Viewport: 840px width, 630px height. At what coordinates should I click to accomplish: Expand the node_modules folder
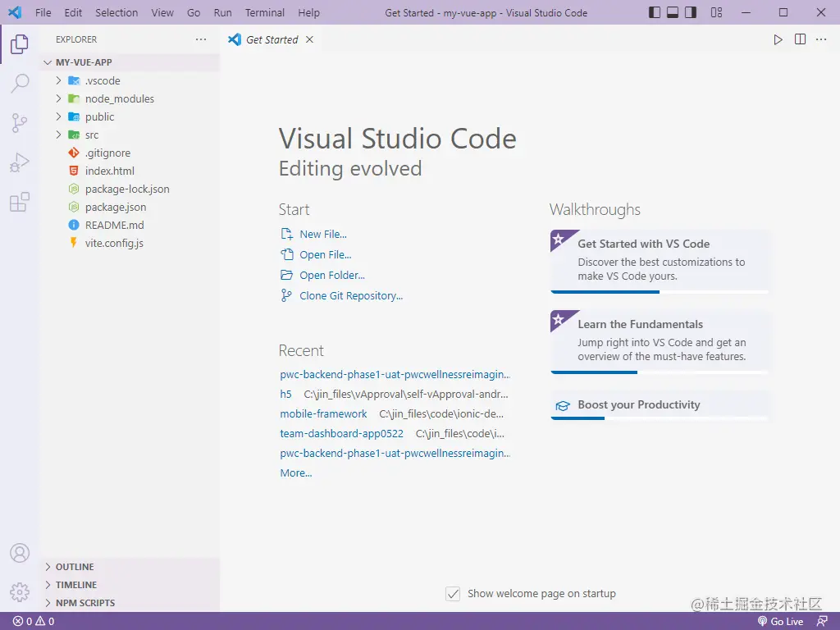[131, 98]
